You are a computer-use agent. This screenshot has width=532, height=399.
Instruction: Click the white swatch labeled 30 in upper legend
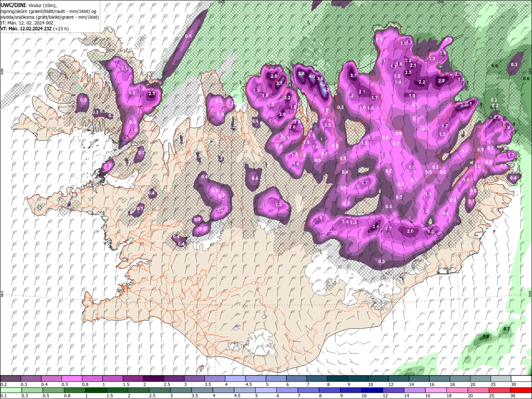pyautogui.click(x=521, y=379)
